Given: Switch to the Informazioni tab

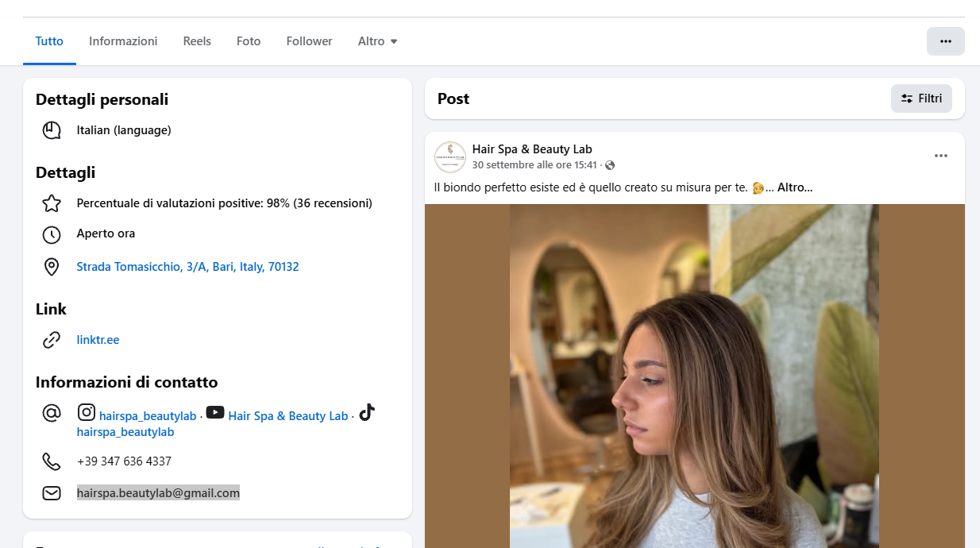Looking at the screenshot, I should point(123,41).
